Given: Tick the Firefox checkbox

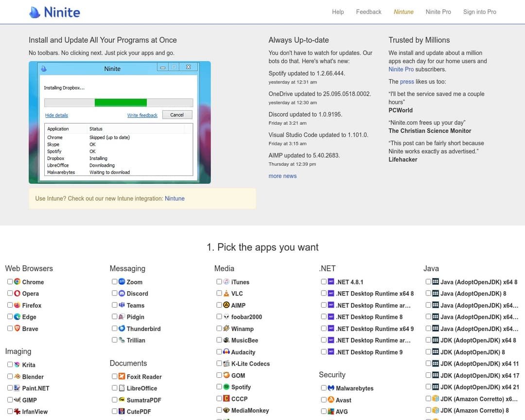Looking at the screenshot, I should 10,305.
